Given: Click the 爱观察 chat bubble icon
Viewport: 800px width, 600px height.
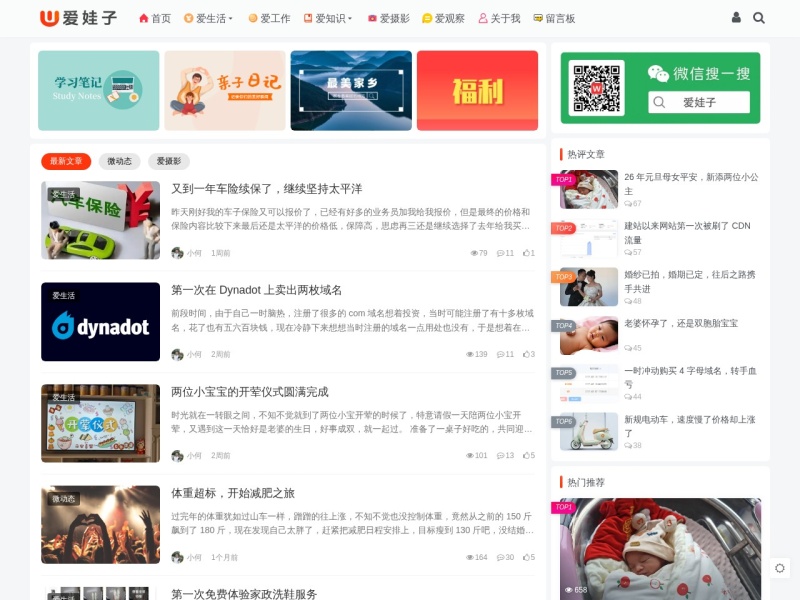Looking at the screenshot, I should coord(427,18).
